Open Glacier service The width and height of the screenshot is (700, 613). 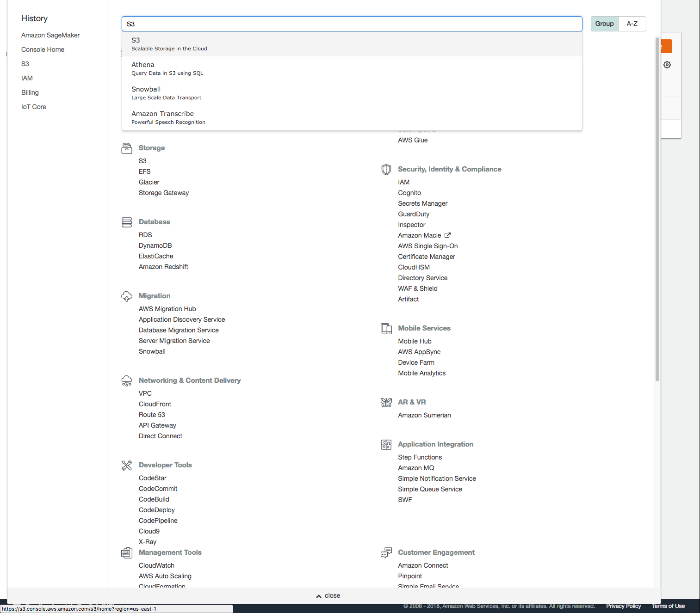click(149, 182)
